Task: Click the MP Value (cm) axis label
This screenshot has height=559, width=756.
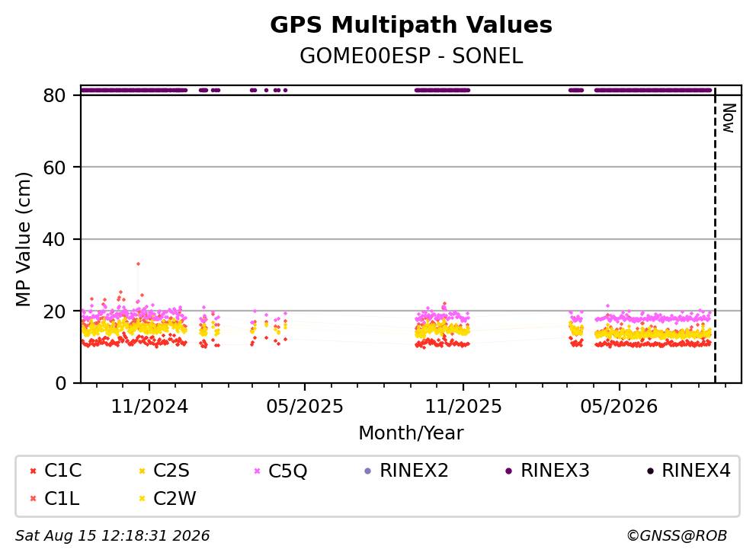Action: [23, 239]
